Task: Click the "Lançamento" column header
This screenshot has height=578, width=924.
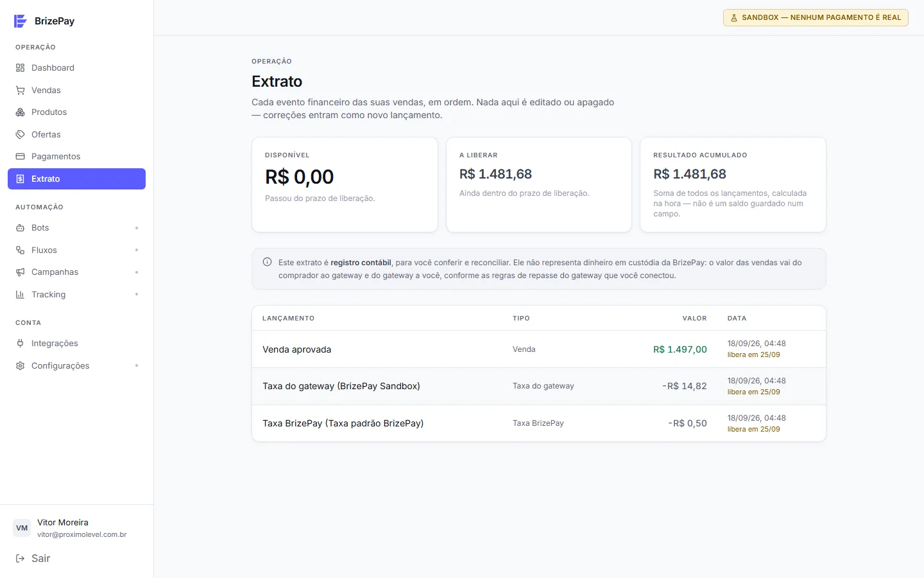Action: point(289,319)
